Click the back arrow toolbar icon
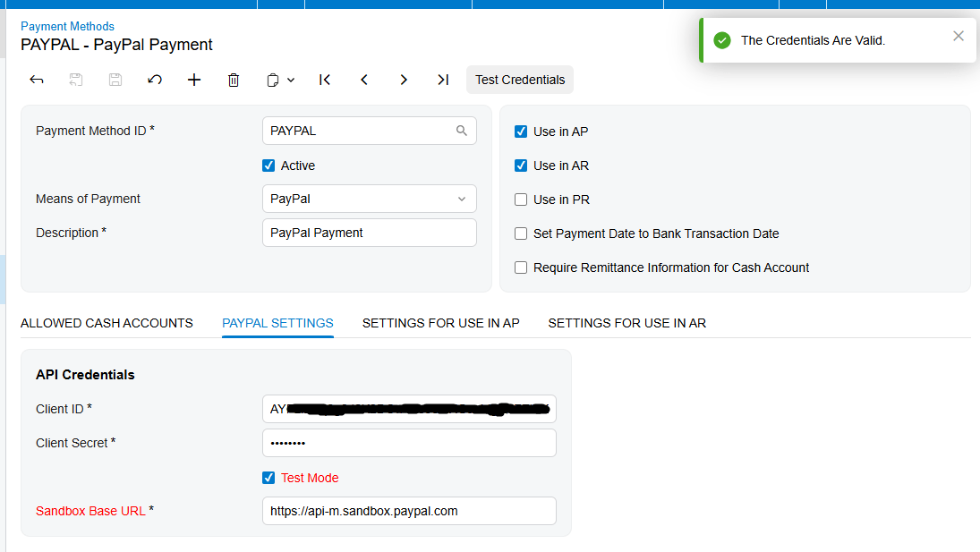The height and width of the screenshot is (552, 980). (x=37, y=80)
